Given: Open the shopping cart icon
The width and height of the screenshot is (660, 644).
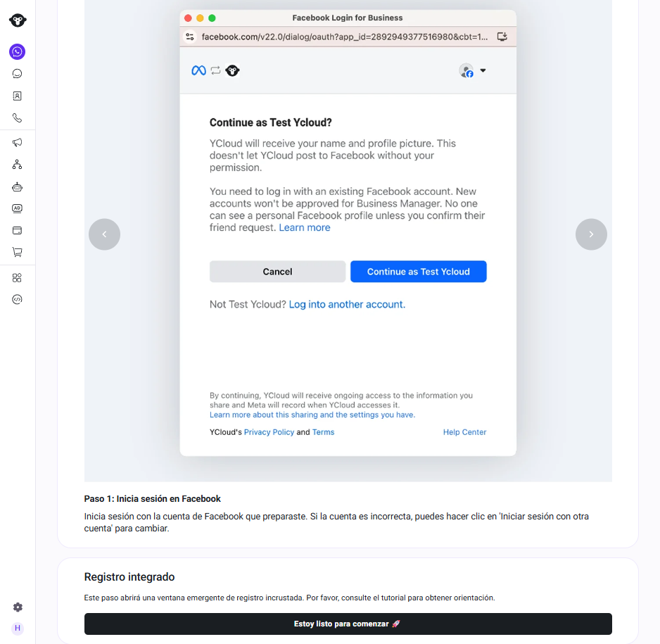Looking at the screenshot, I should click(x=18, y=252).
